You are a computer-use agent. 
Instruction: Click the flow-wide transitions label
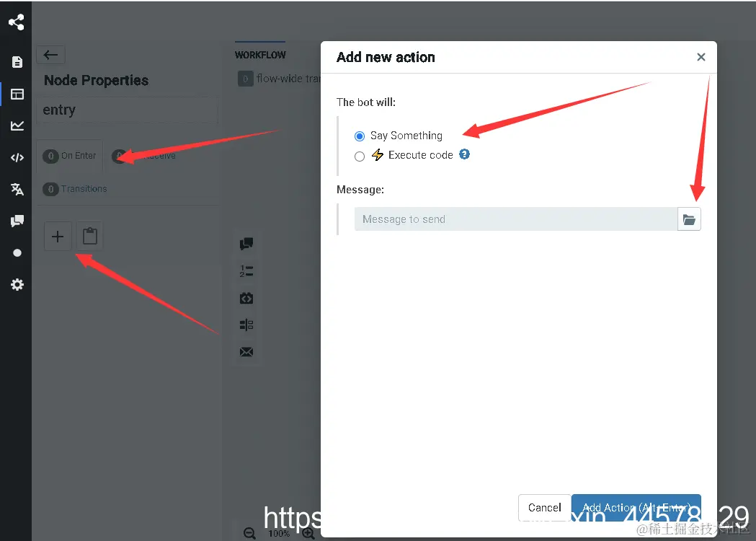(x=288, y=79)
